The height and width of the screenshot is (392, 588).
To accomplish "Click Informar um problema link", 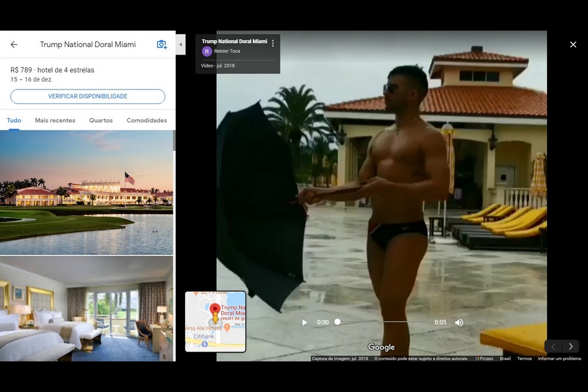I will pos(559,358).
